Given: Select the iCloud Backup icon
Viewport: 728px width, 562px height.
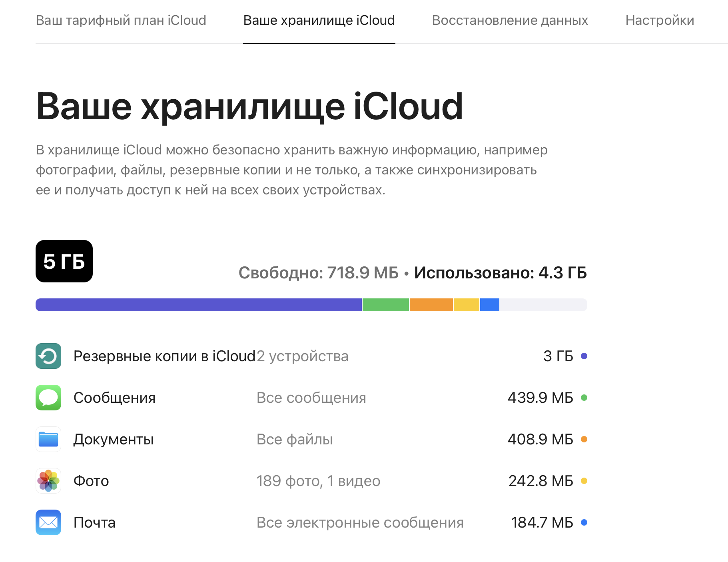Looking at the screenshot, I should 48,356.
